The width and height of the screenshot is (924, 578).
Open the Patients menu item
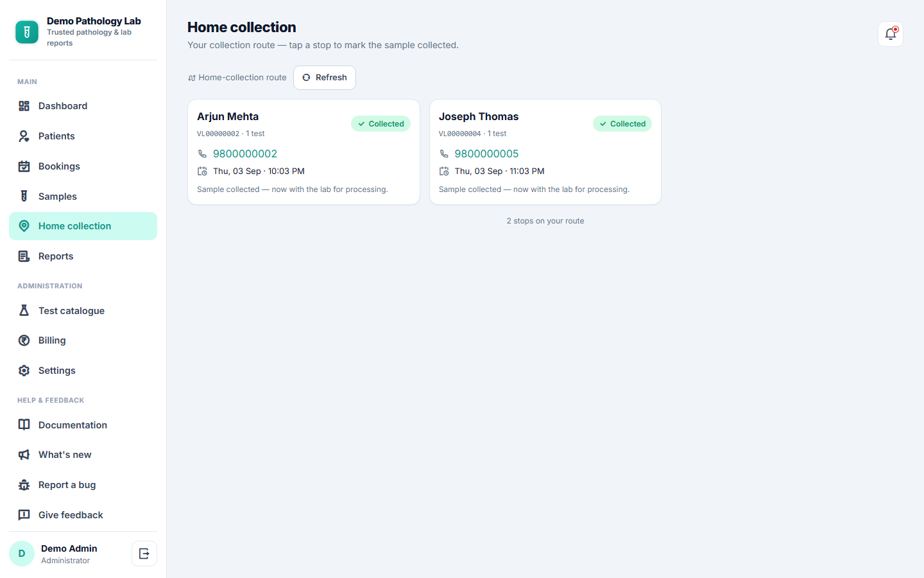click(x=83, y=136)
